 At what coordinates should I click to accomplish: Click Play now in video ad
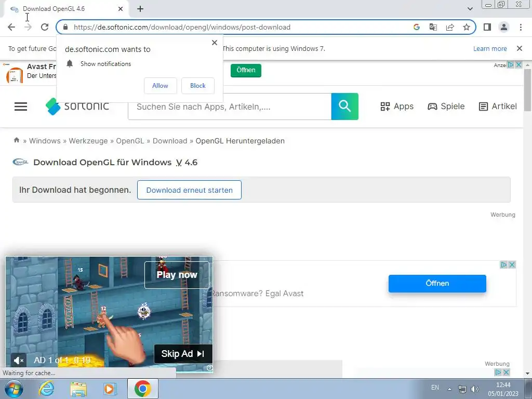(x=177, y=275)
